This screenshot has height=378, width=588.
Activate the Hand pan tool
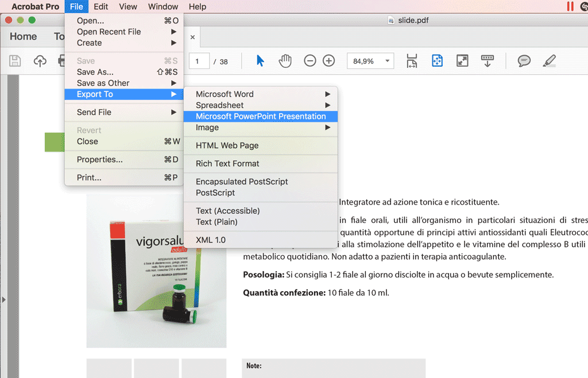click(285, 61)
